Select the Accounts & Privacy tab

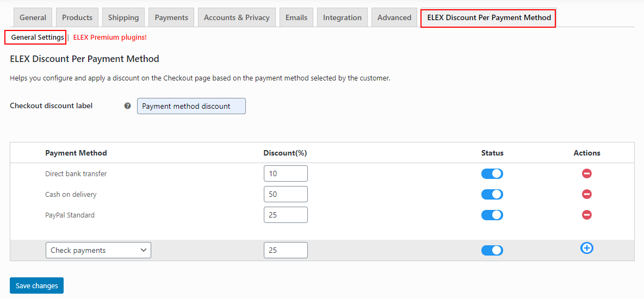point(237,17)
